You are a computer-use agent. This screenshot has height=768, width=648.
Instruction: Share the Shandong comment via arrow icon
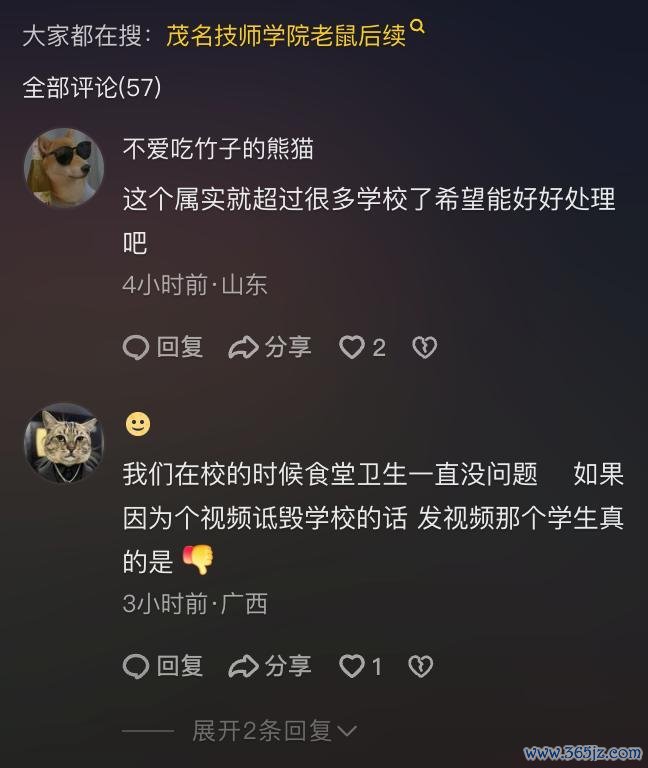pyautogui.click(x=243, y=347)
